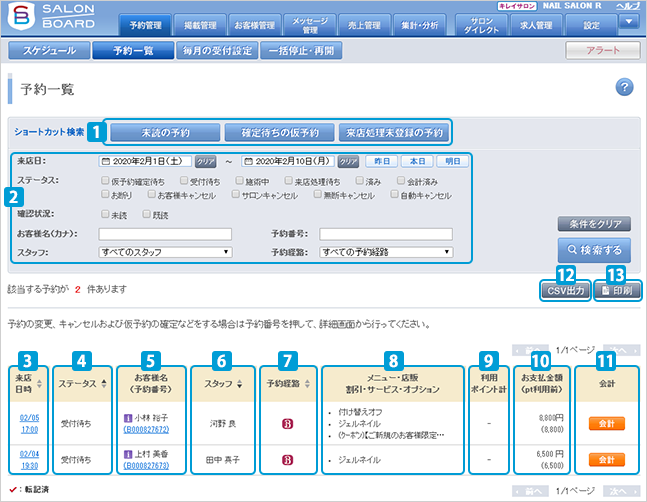
Task: Open the end date calendar picker icon
Action: [246, 161]
